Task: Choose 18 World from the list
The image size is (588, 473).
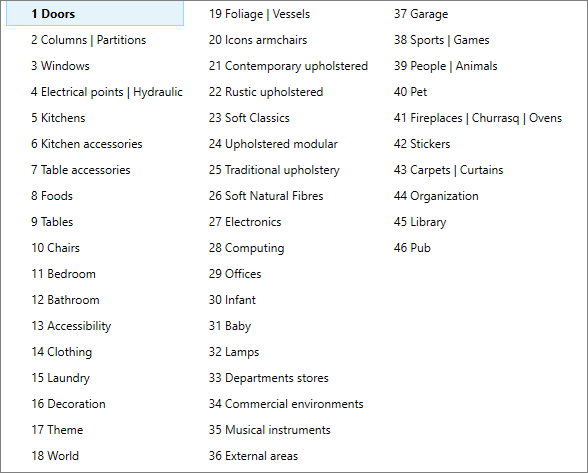Action: coord(55,456)
